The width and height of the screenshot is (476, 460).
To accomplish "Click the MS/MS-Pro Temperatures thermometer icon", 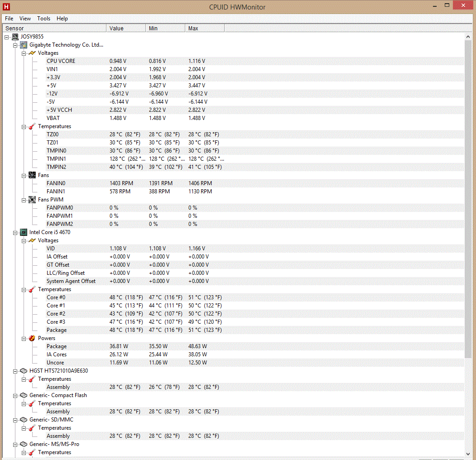I will tap(32, 452).
